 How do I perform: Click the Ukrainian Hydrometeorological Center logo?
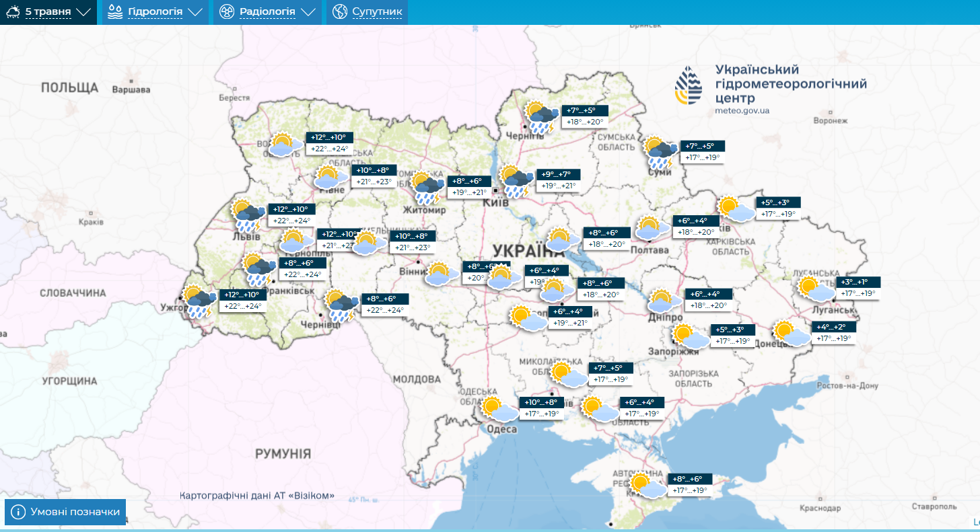(x=688, y=84)
